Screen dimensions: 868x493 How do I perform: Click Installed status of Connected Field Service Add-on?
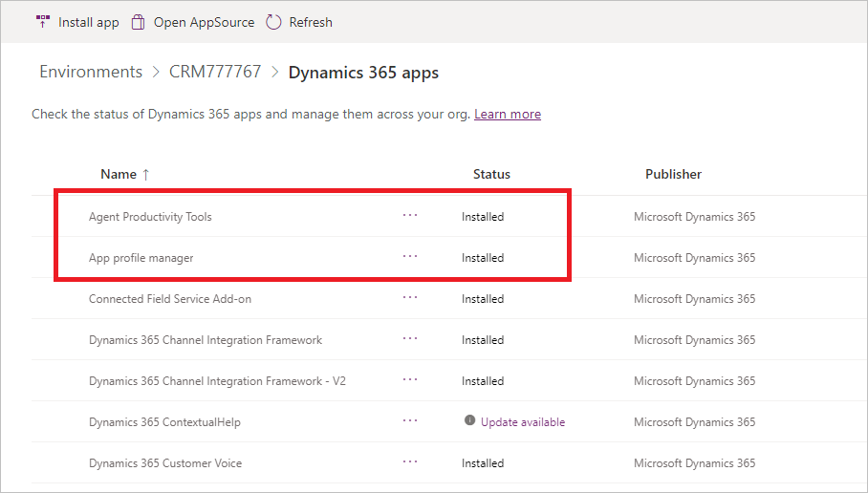(483, 299)
